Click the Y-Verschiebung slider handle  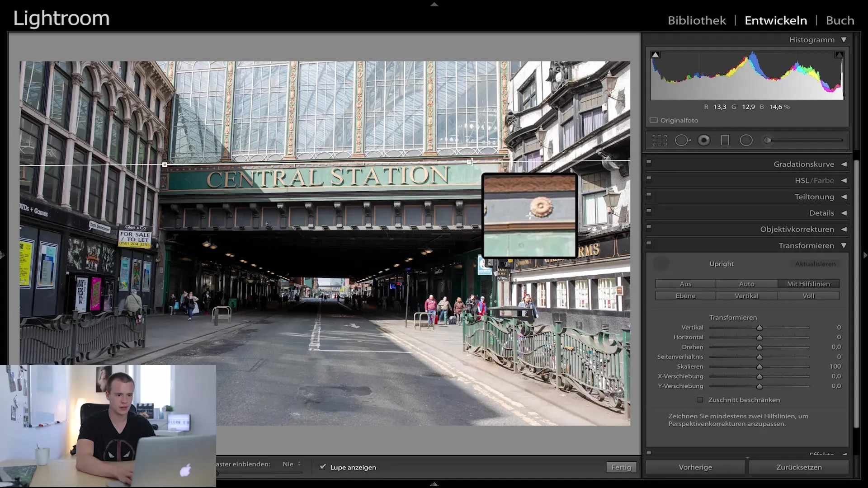point(759,386)
